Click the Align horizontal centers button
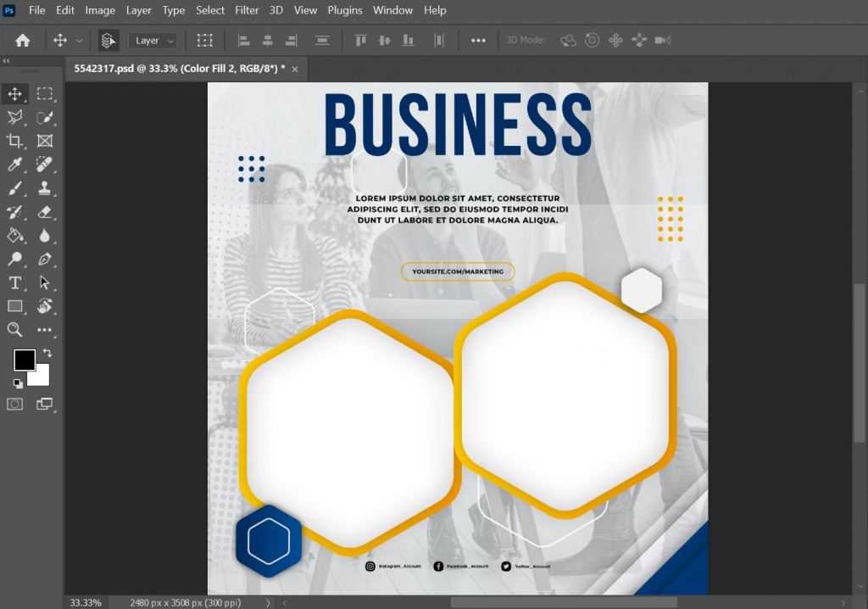This screenshot has width=868, height=609. click(x=268, y=40)
